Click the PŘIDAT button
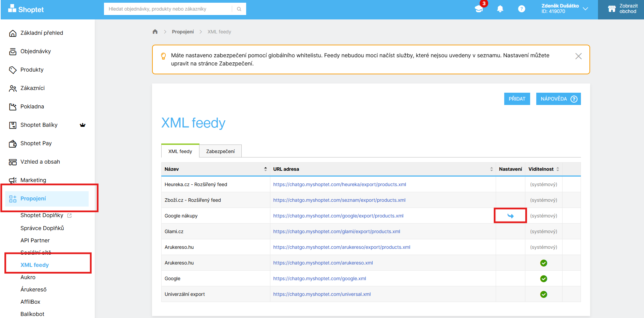Viewport: 644px width, 318px height. coord(517,99)
